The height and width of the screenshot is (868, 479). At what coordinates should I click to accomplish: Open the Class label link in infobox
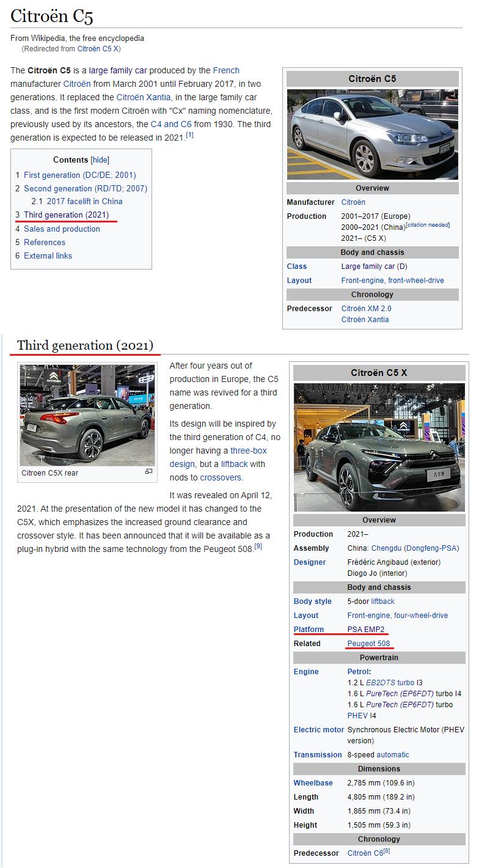(297, 267)
